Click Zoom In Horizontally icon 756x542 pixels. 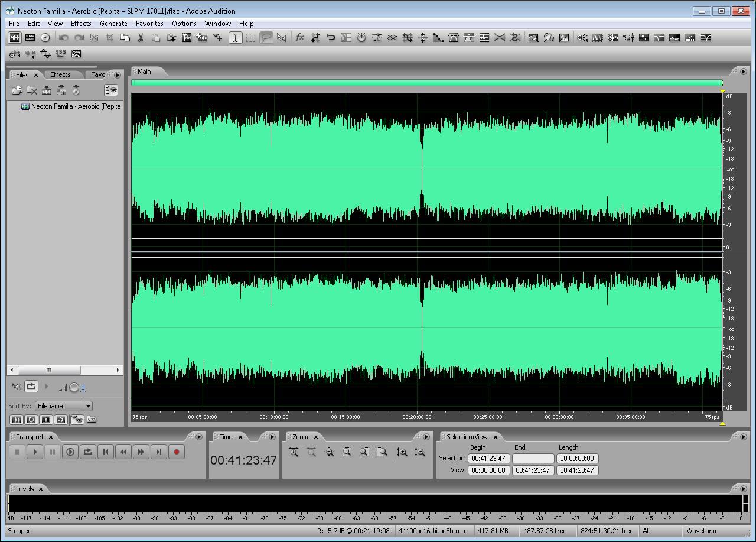[x=294, y=452]
